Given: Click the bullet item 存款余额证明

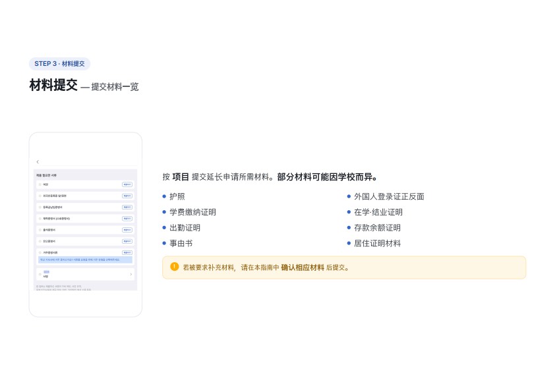Looking at the screenshot, I should click(x=377, y=228).
